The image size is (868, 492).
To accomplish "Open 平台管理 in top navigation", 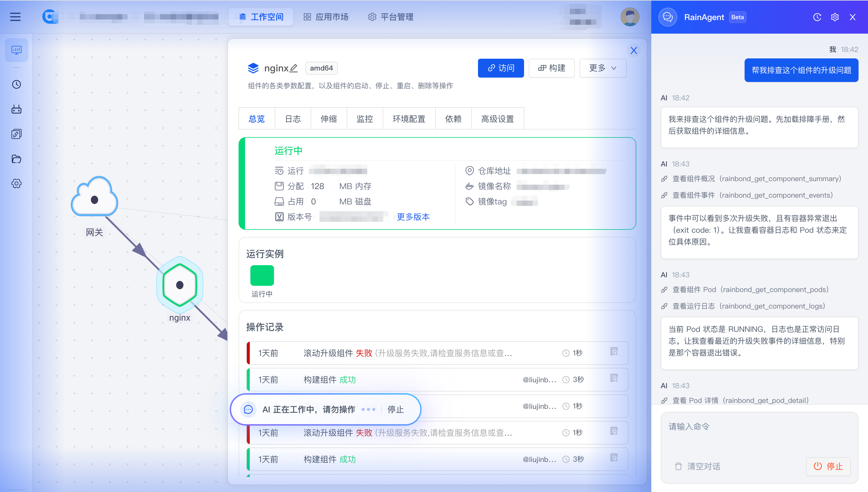I will pos(391,17).
